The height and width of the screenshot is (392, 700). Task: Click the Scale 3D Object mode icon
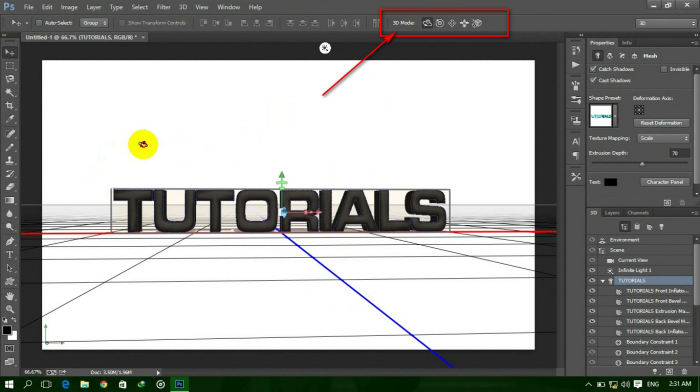(477, 23)
